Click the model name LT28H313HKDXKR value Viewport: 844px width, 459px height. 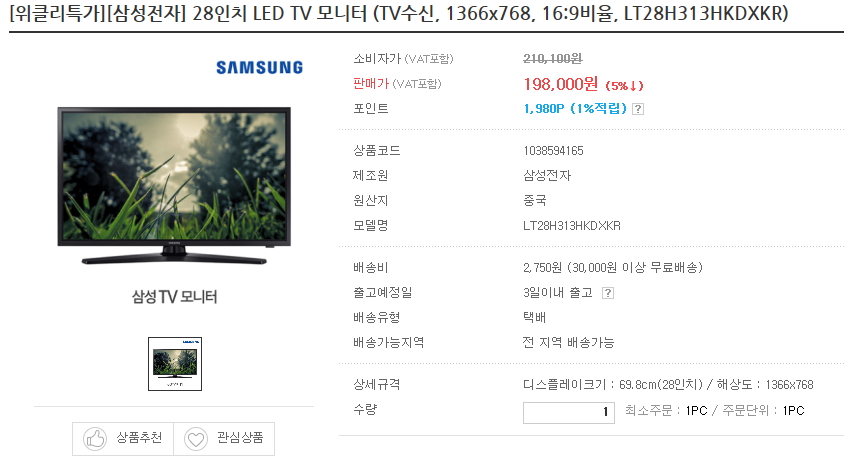[572, 225]
